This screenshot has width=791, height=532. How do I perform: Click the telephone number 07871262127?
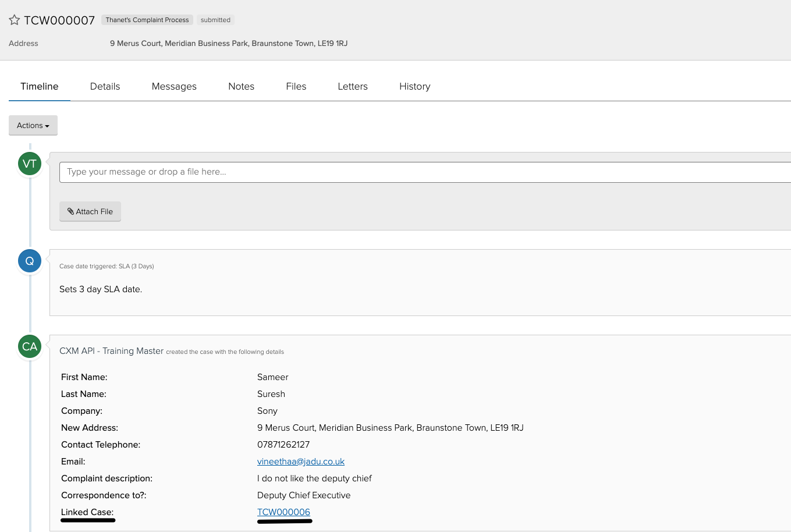coord(283,445)
